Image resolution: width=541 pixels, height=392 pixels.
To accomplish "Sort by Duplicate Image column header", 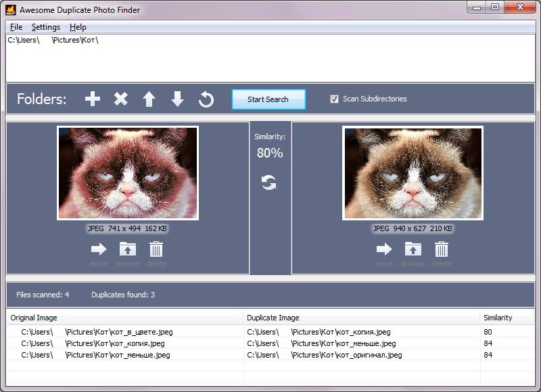I will (x=362, y=318).
